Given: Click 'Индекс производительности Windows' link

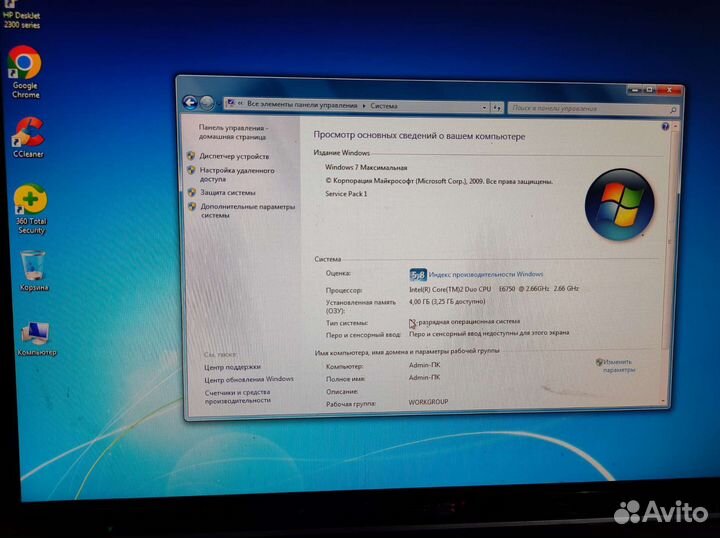Looking at the screenshot, I should tap(486, 274).
